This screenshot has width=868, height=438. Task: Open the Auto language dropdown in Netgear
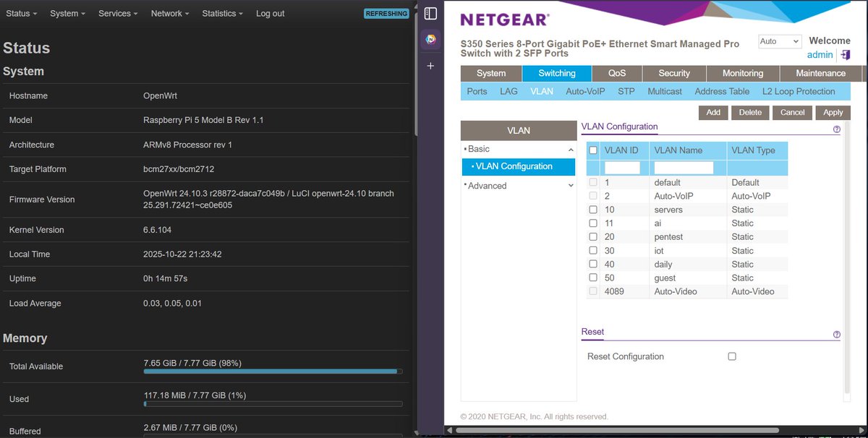click(780, 42)
